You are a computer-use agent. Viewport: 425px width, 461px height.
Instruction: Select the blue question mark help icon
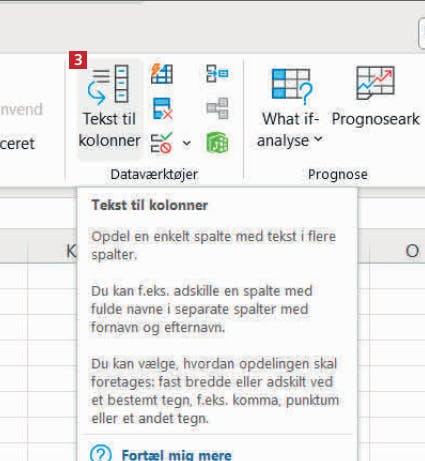(101, 453)
